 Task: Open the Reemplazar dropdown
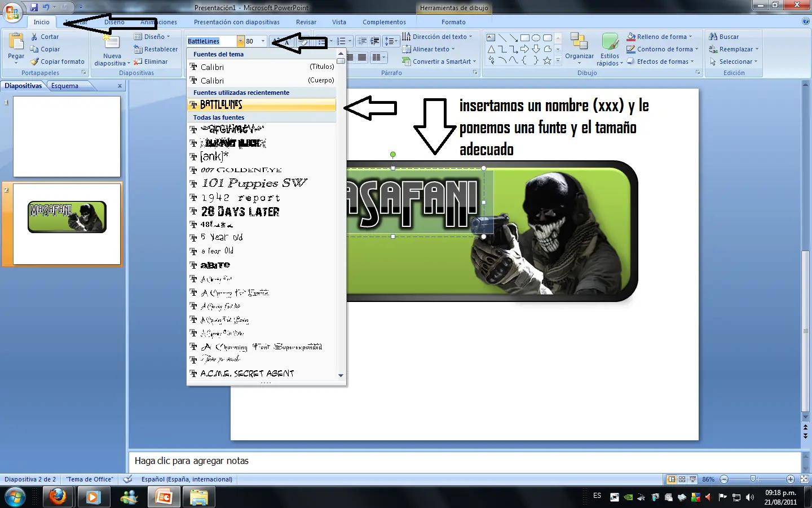(734, 49)
